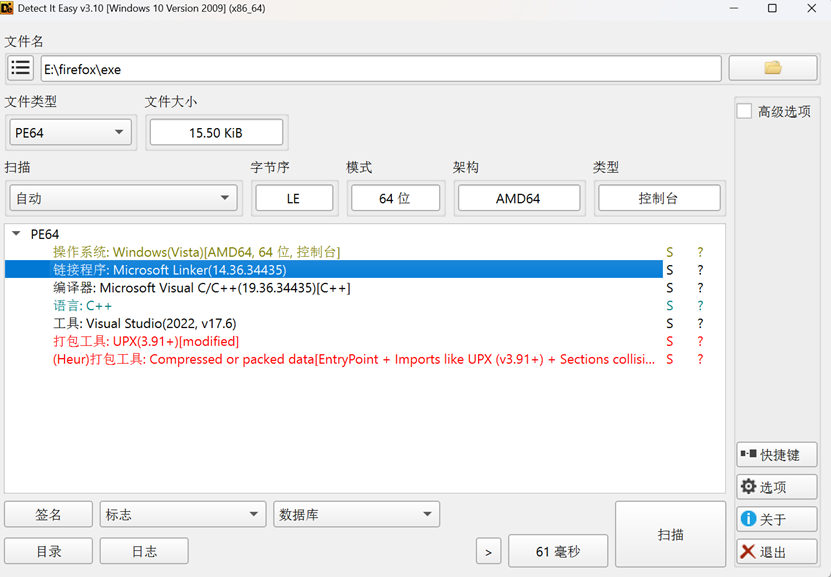Click the LE endianness button
Viewport: 831px width, 577px height.
tap(294, 198)
